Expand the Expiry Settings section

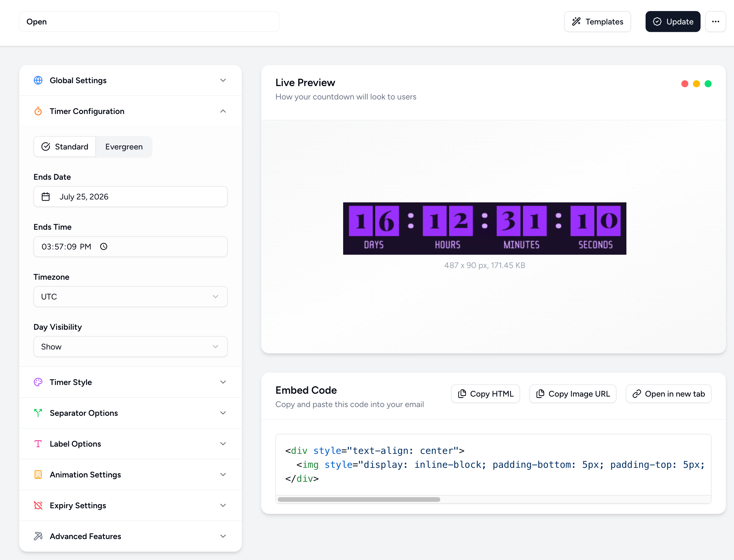coord(130,505)
